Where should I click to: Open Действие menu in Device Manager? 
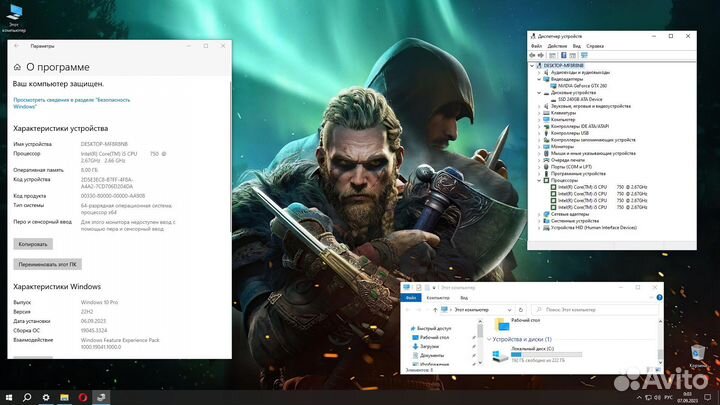click(x=557, y=46)
